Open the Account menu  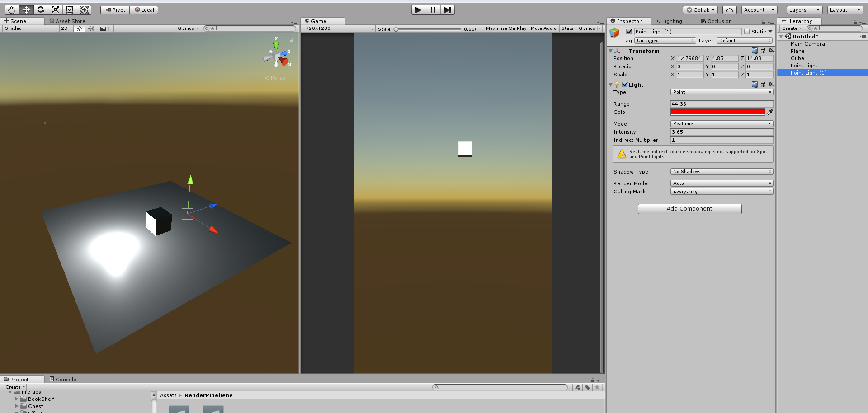759,10
